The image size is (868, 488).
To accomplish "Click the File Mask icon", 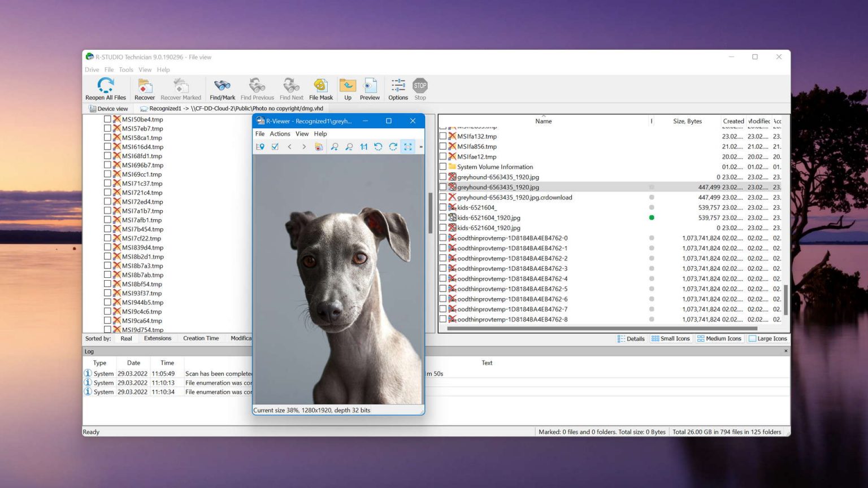I will point(320,88).
